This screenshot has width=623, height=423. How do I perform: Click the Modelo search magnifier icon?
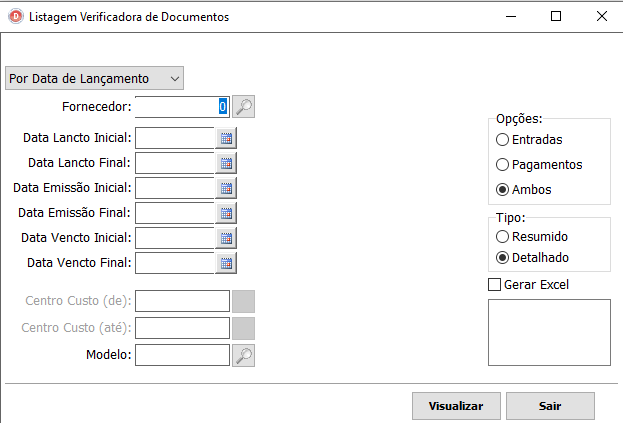[x=243, y=354]
